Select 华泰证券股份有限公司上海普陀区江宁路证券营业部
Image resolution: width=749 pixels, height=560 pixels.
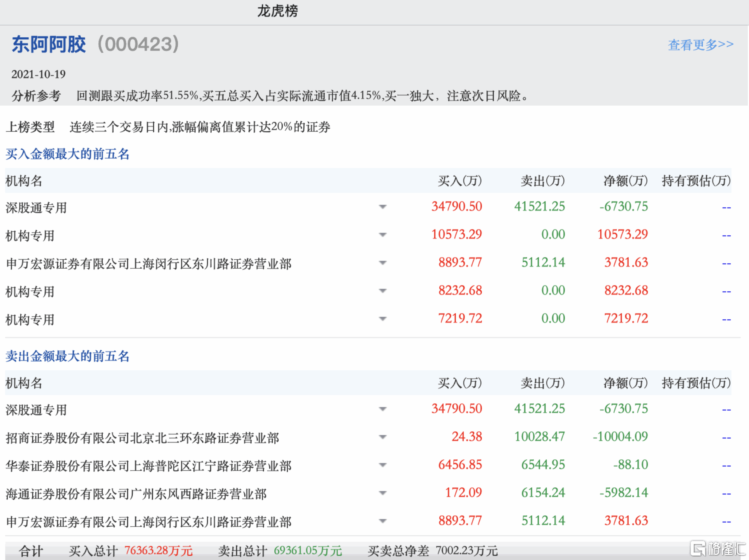point(149,466)
